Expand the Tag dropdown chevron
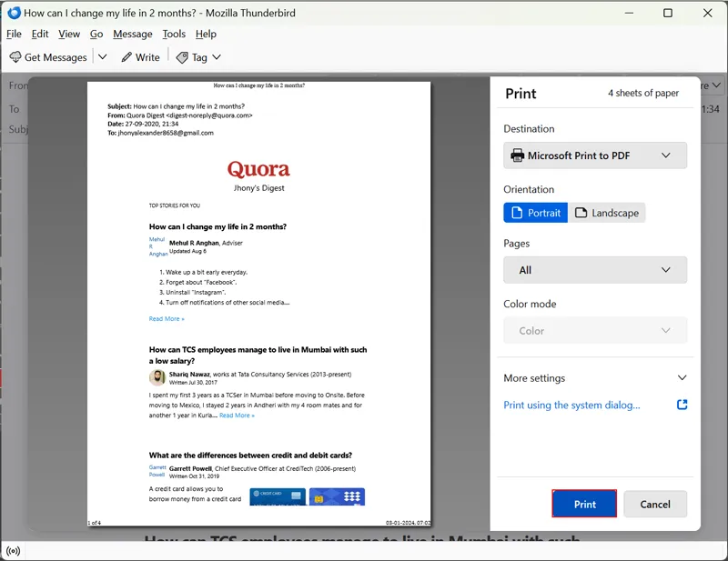This screenshot has width=728, height=561. pos(217,57)
